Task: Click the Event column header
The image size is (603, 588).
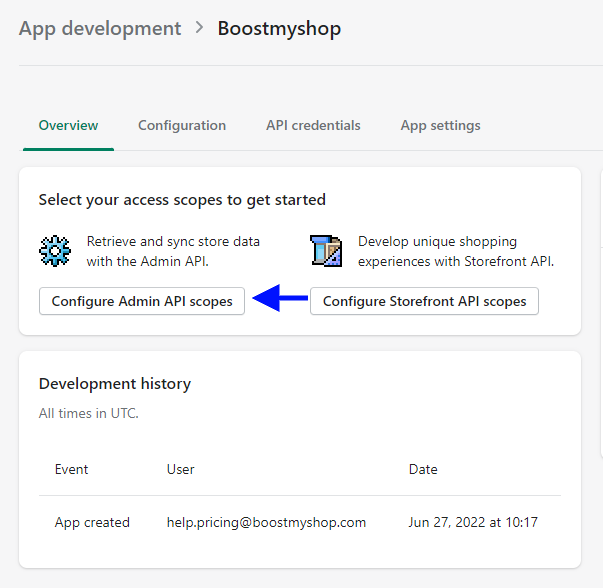Action: click(72, 469)
